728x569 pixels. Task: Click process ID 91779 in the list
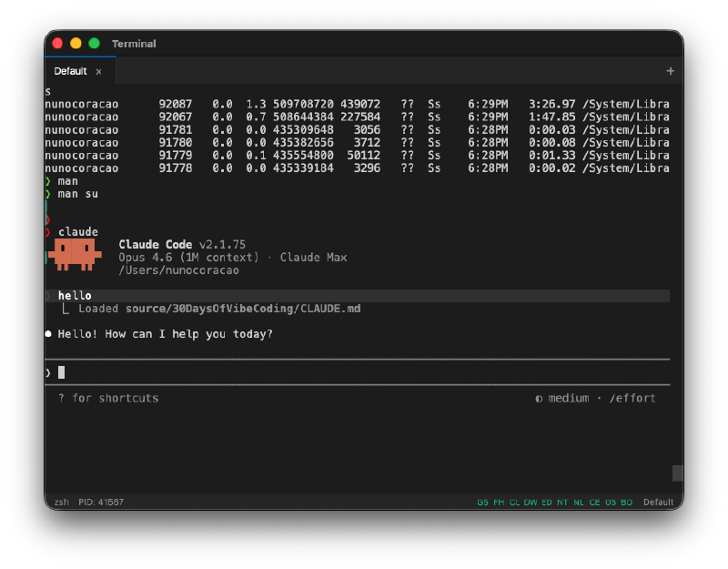point(175,155)
